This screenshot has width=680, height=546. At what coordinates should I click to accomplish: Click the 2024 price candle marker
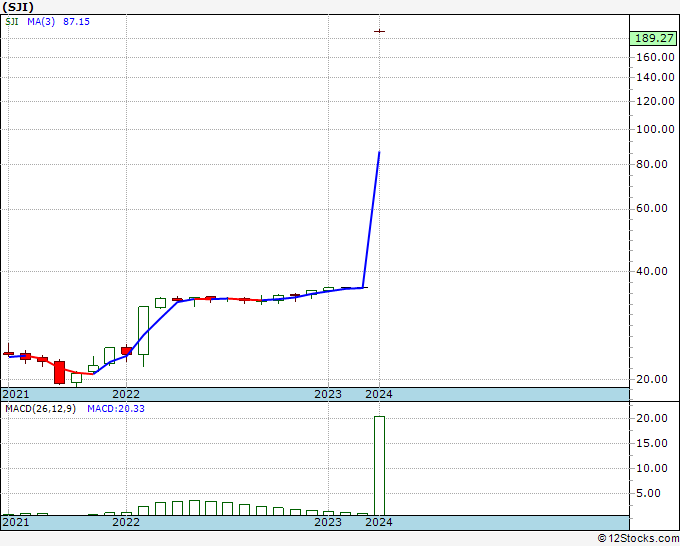(379, 31)
